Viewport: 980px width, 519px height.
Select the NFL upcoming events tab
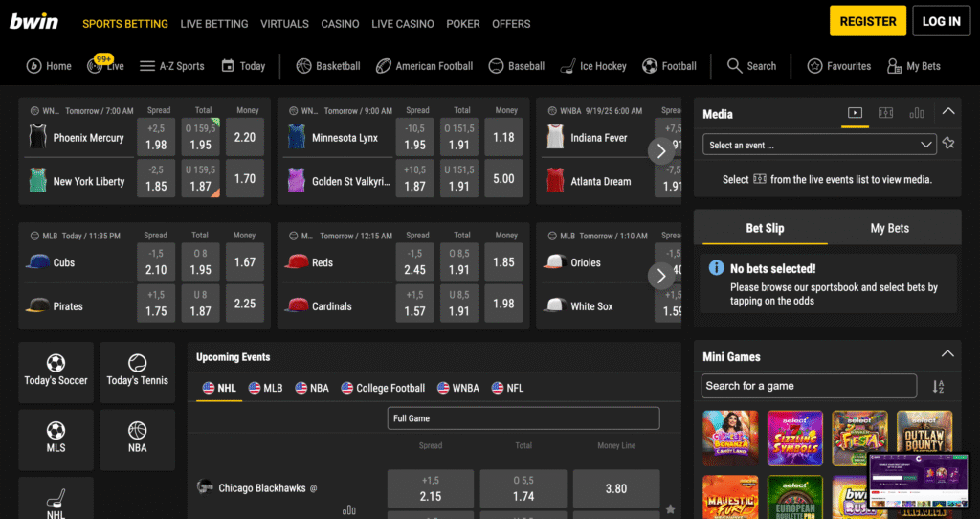(507, 389)
